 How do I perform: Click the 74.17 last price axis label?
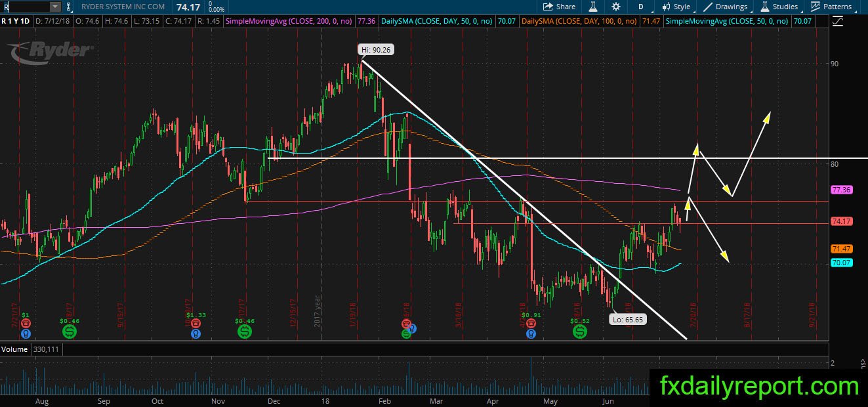[x=841, y=221]
